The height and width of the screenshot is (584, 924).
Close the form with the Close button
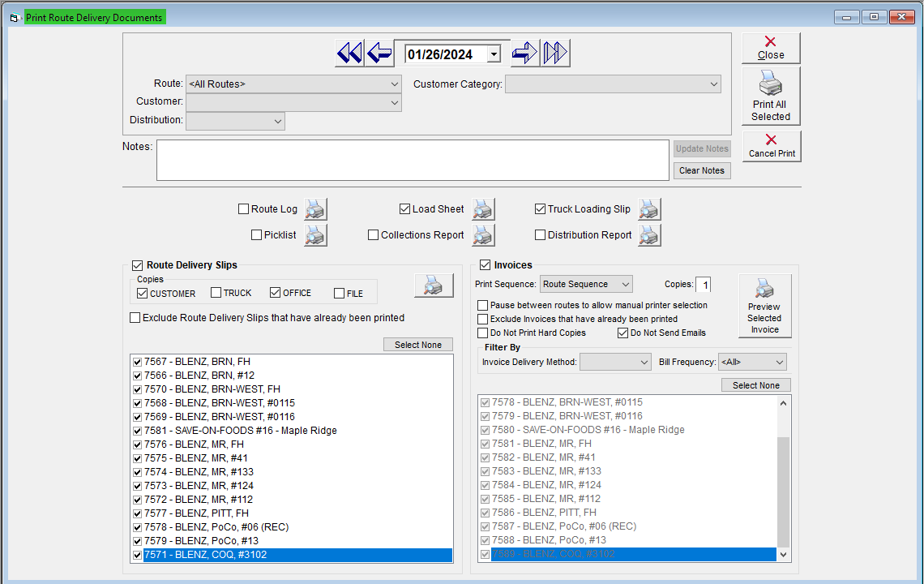coord(771,49)
